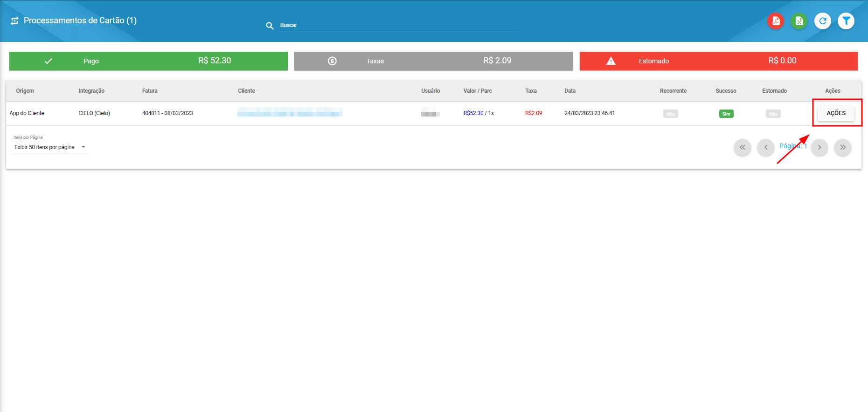The width and height of the screenshot is (868, 412).
Task: Click the R$ 2.09 total in Taxas card
Action: [x=497, y=61]
